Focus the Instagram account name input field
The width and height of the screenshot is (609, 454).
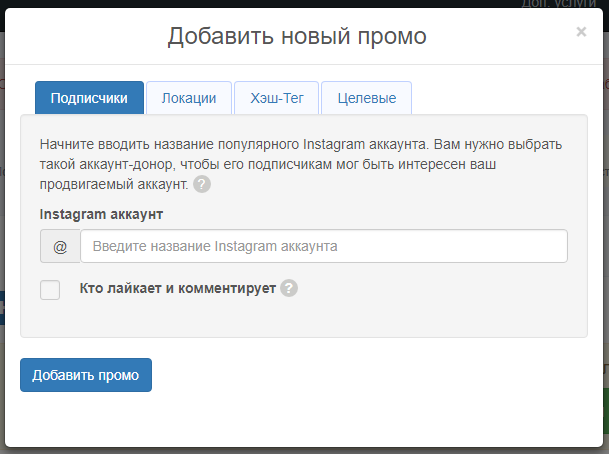tap(323, 246)
